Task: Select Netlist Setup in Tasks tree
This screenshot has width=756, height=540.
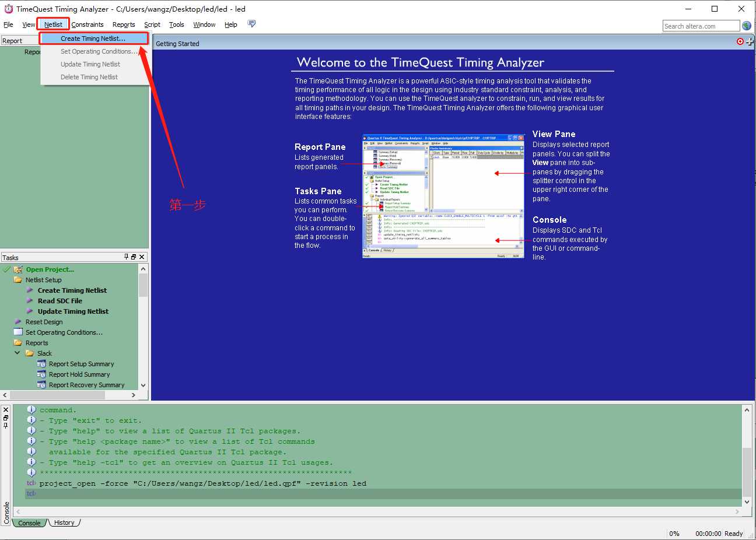Action: pyautogui.click(x=44, y=280)
